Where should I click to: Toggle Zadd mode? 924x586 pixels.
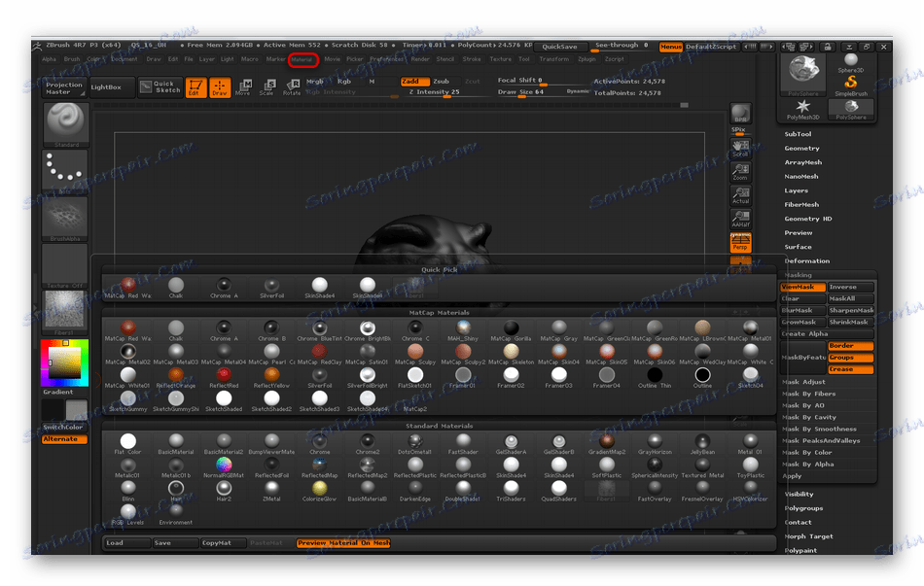[414, 82]
